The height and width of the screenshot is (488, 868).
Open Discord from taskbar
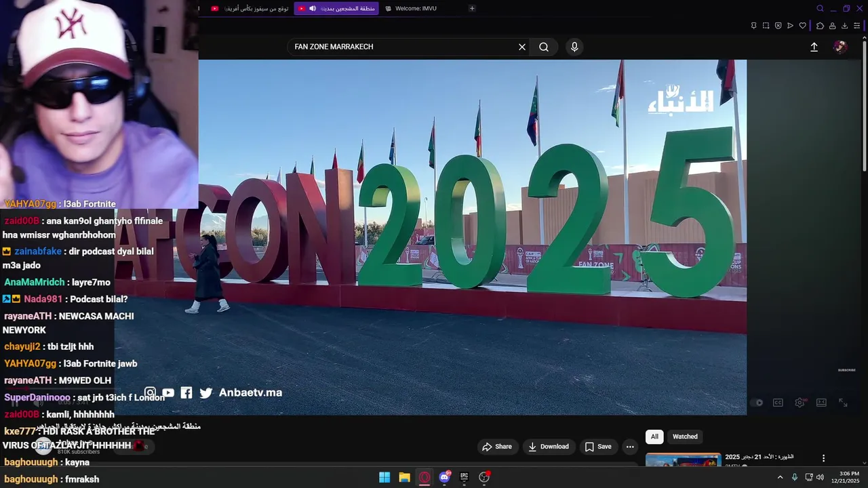point(444,477)
